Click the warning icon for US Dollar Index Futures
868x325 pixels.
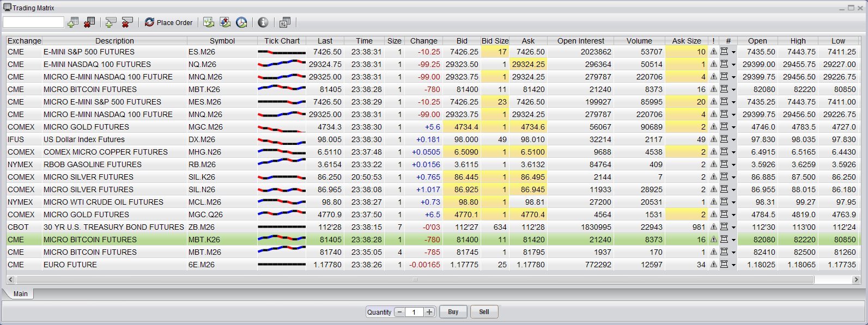[713, 139]
